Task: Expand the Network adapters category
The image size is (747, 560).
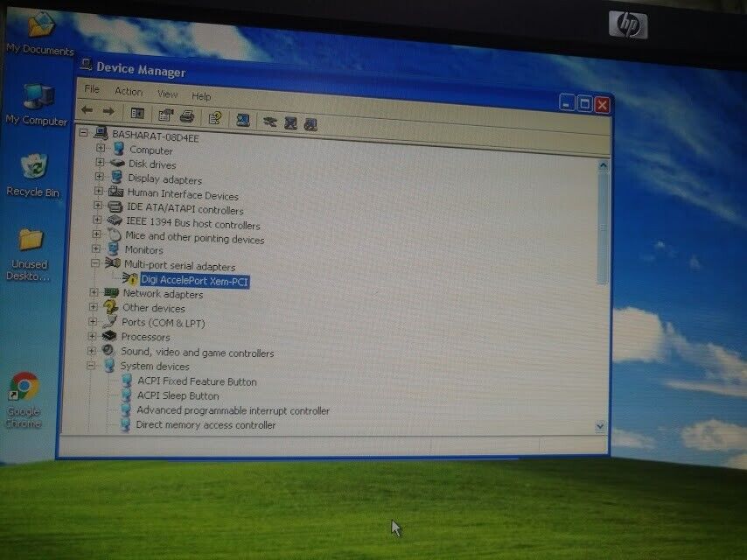Action: tap(94, 291)
